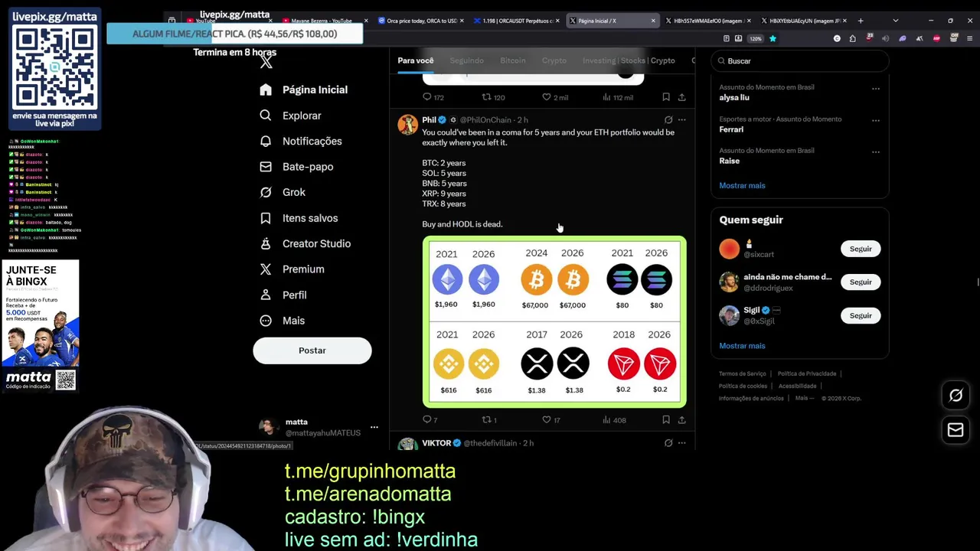Open Perfil profile page
This screenshot has height=551, width=980.
click(283, 295)
